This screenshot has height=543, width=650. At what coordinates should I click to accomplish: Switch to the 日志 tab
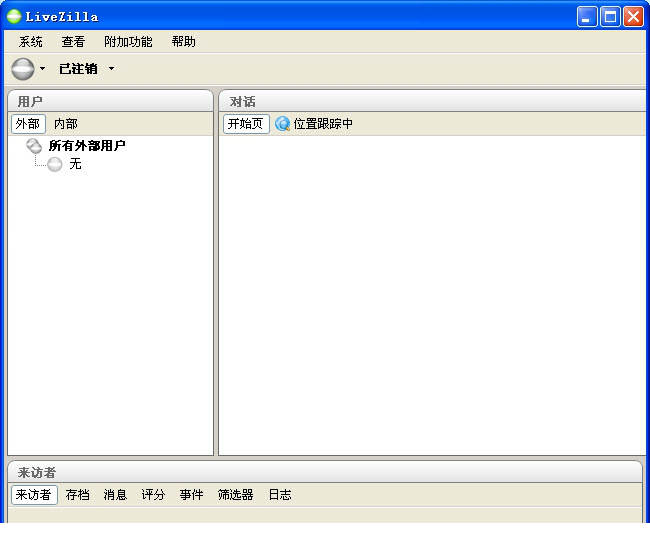click(x=280, y=495)
